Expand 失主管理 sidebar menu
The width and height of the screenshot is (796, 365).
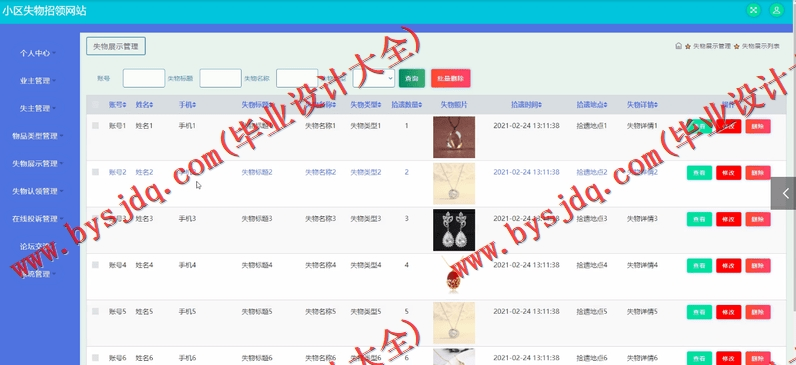(38, 108)
